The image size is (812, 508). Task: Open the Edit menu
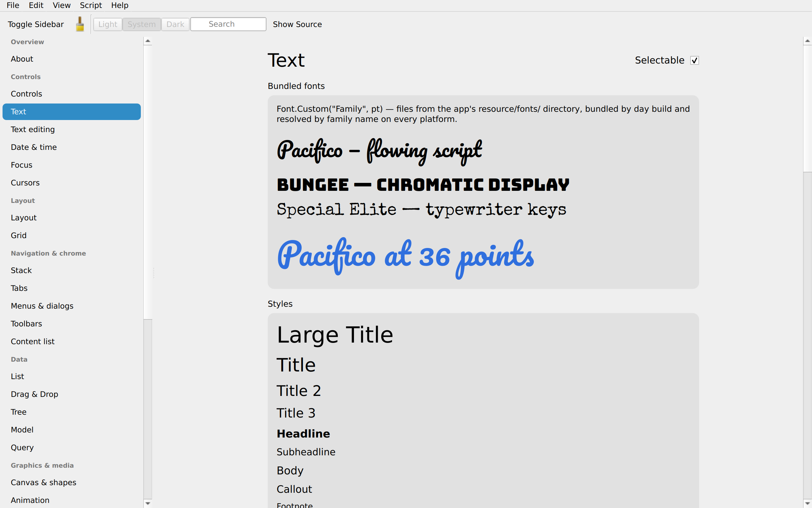36,5
